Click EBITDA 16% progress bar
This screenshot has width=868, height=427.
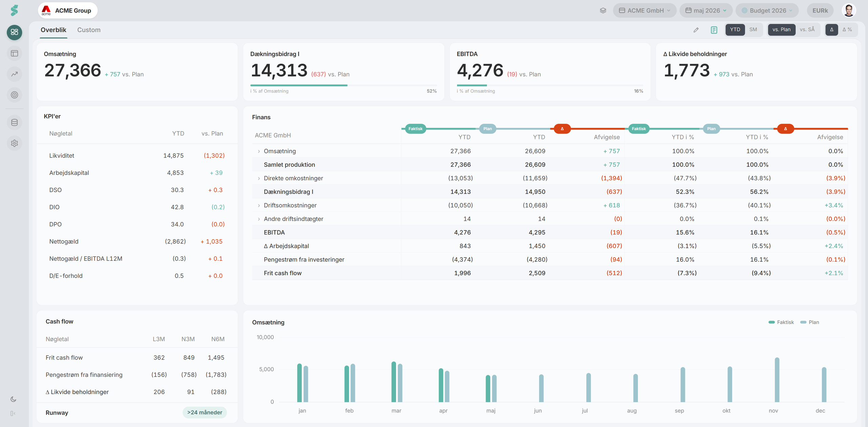[x=550, y=85]
